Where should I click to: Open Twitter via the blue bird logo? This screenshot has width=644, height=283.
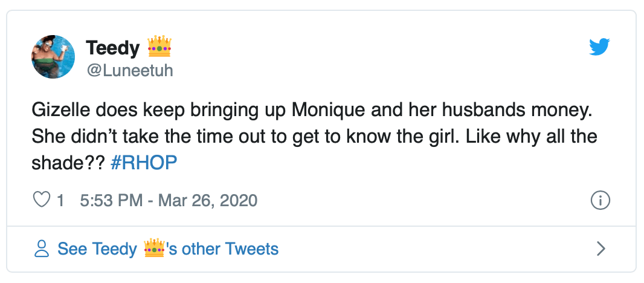(x=599, y=48)
